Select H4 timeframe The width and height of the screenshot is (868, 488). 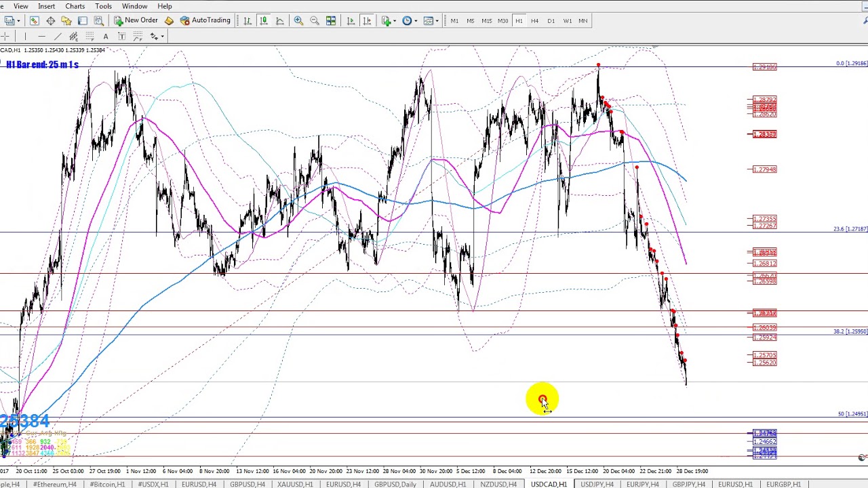click(x=534, y=21)
